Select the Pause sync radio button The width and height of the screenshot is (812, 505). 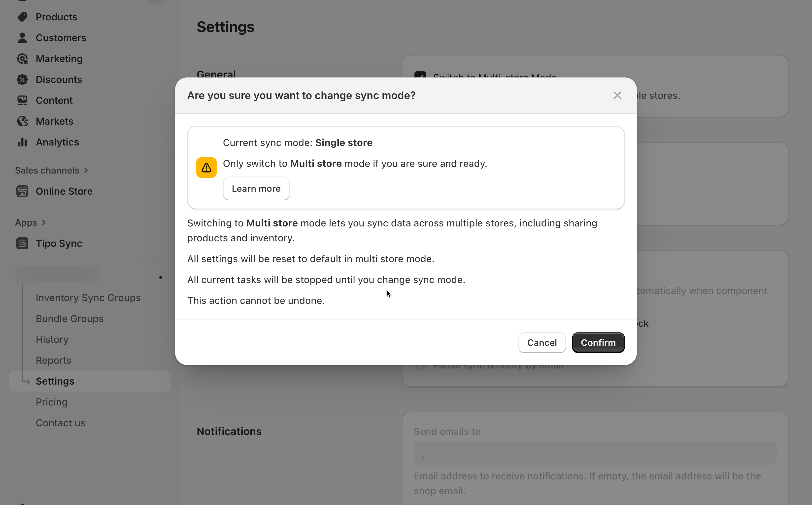click(x=420, y=366)
